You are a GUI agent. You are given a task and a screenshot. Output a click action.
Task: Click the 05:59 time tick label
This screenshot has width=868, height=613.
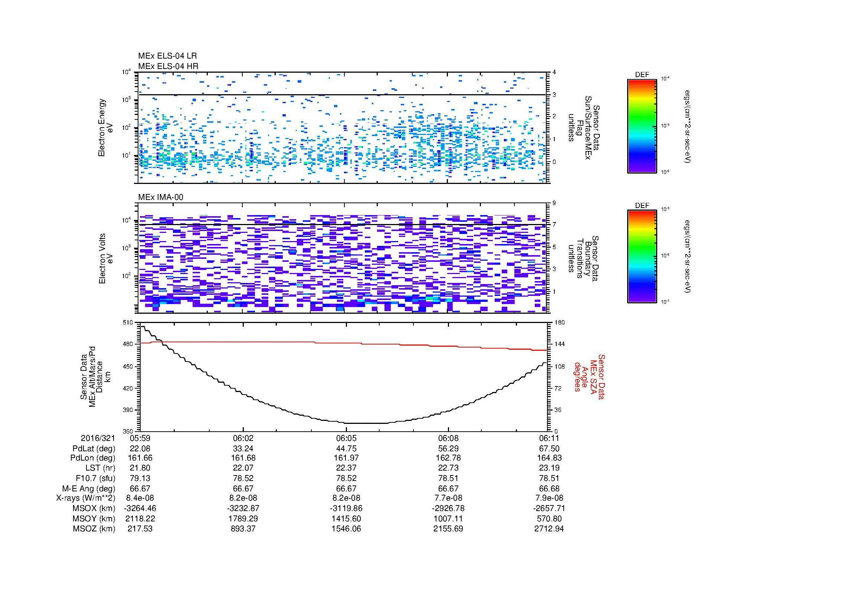tap(140, 438)
